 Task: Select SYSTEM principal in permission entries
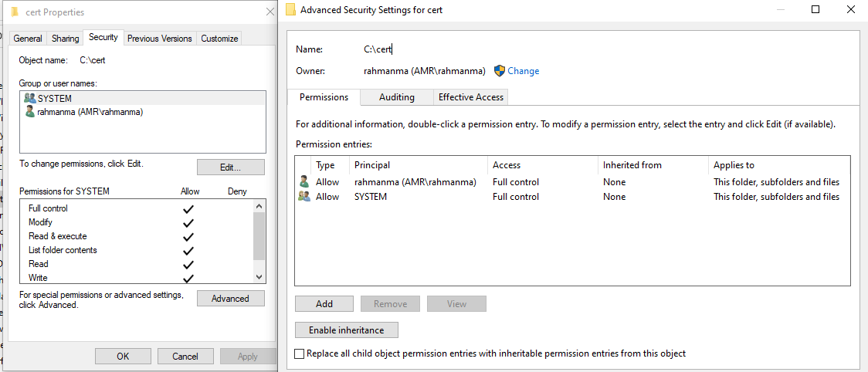[x=371, y=197]
